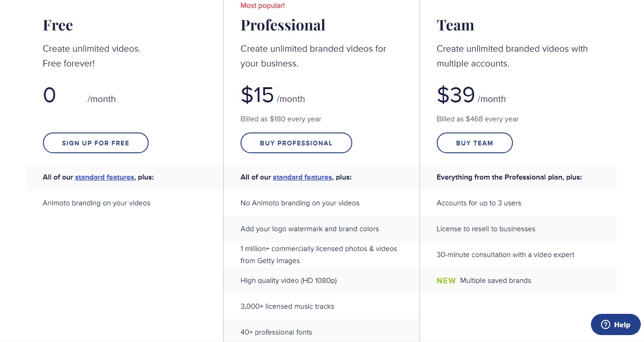Select the License to resell to businesses row
Viewport: 644px width, 342px height.
coord(518,229)
